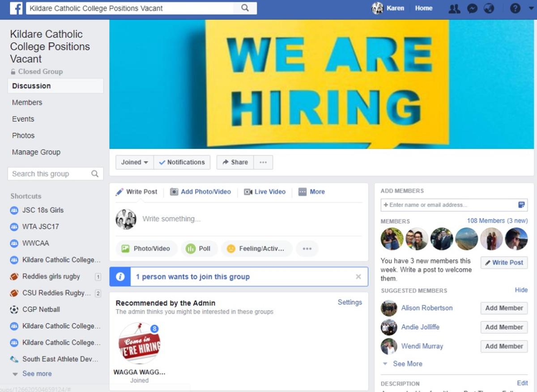Click the Poll button in composer
Viewport: 537px width, 392px height.
(x=199, y=249)
